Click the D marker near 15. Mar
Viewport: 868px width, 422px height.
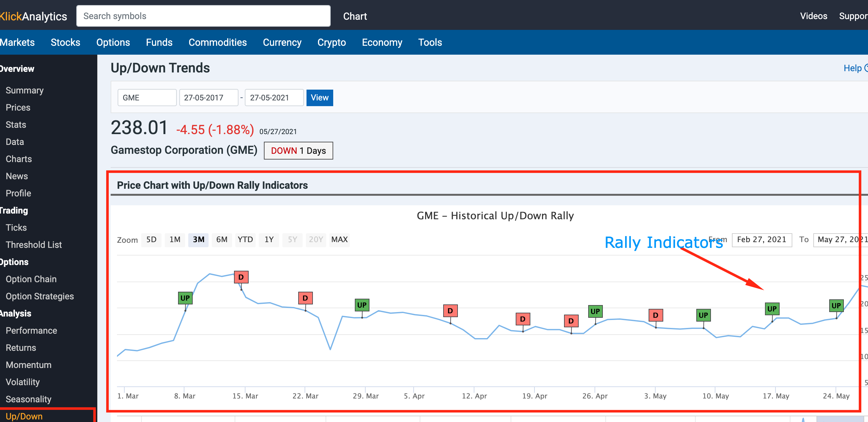tap(241, 277)
